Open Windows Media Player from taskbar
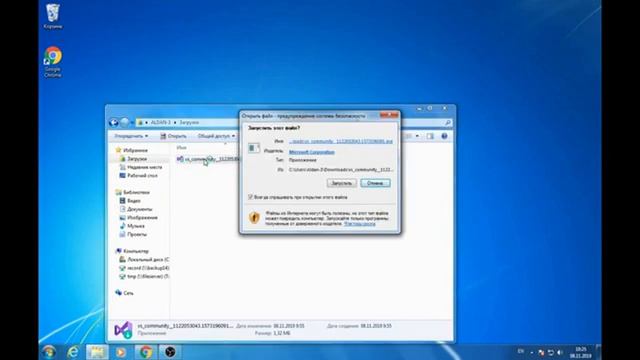This screenshot has height=360, width=640. point(121,351)
